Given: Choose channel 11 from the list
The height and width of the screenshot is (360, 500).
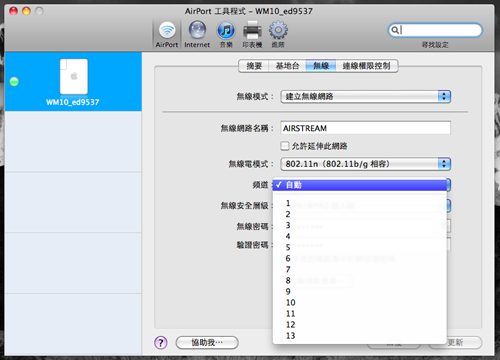Looking at the screenshot, I should pyautogui.click(x=360, y=314).
